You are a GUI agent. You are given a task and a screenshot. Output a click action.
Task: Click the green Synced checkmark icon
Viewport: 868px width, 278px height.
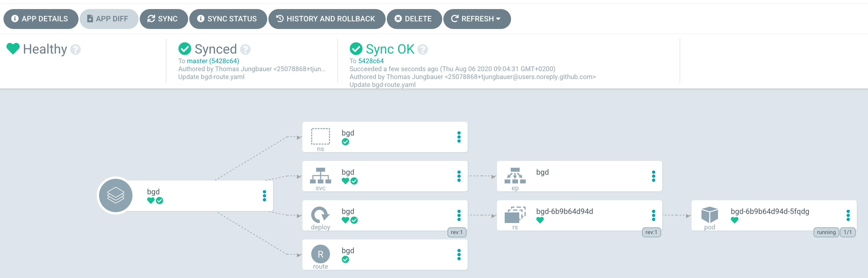coord(184,49)
